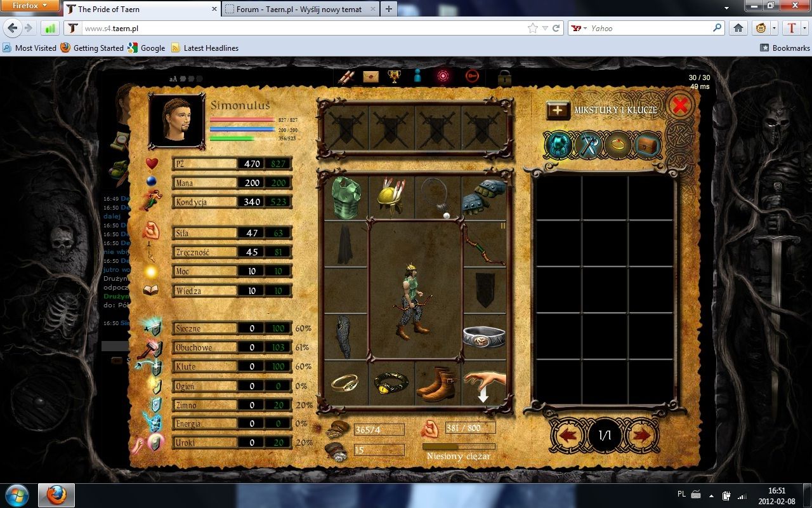Click the blue player figure icon
This screenshot has height=508, width=812.
pyautogui.click(x=417, y=77)
